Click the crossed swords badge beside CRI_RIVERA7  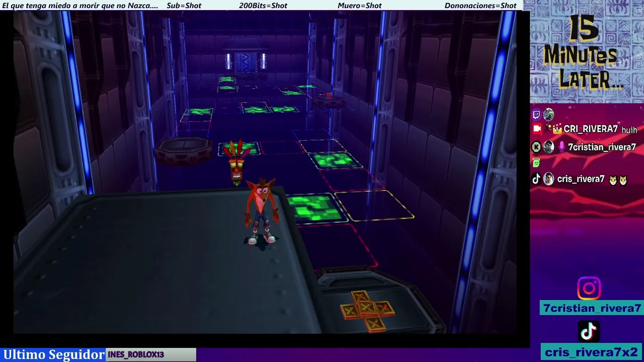[548, 129]
